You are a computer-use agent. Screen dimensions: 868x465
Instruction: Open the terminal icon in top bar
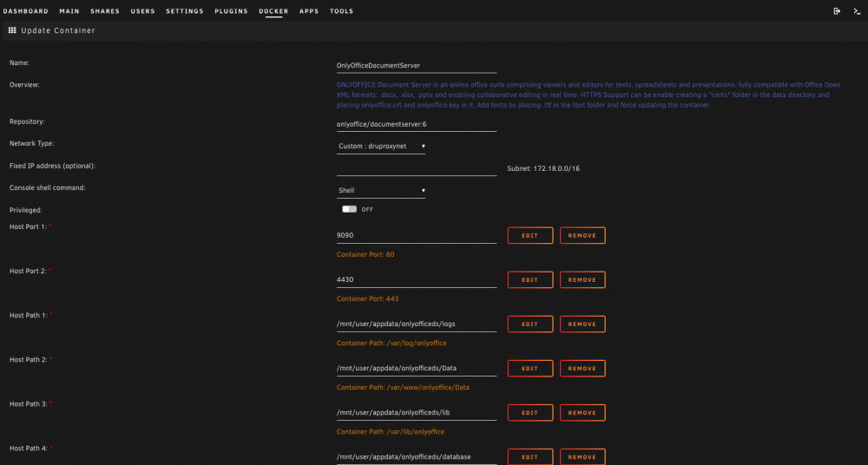tap(857, 11)
